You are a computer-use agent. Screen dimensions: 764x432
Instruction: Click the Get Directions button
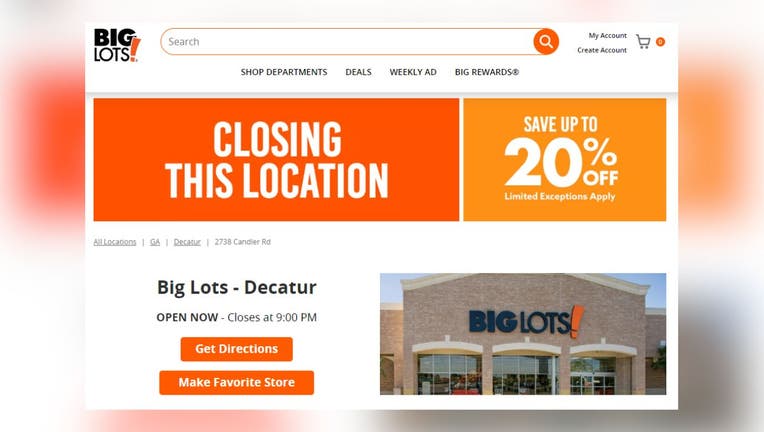pos(236,349)
